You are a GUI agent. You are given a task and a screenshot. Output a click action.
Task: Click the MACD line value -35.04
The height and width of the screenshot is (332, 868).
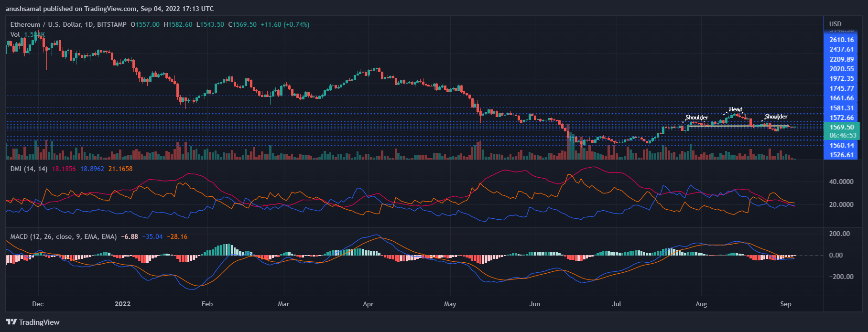(152, 236)
